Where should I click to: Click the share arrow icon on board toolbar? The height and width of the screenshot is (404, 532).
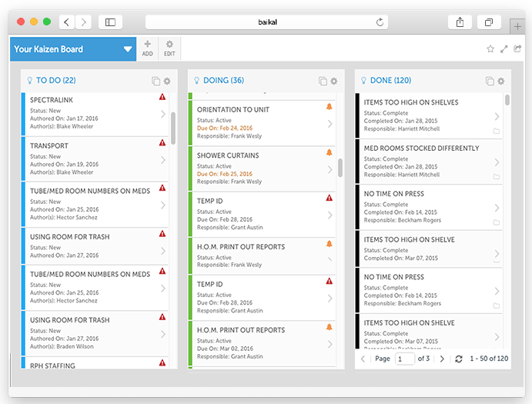[x=518, y=49]
